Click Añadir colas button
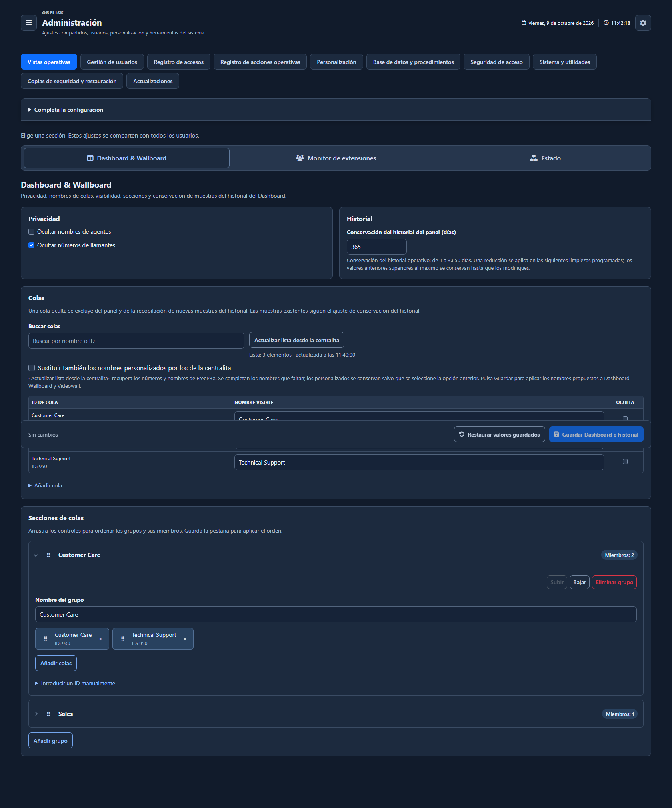 [56, 663]
